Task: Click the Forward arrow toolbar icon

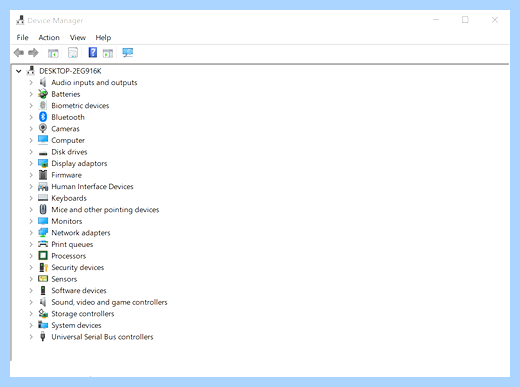Action: point(33,53)
